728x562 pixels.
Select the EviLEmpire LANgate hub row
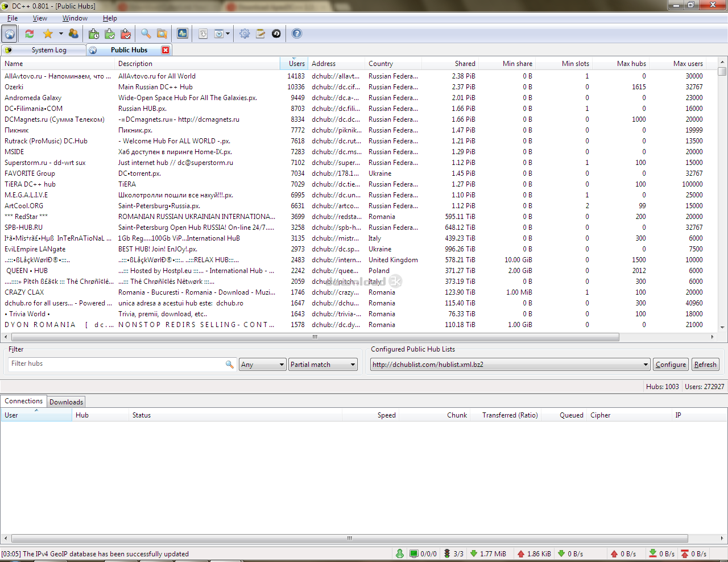point(359,249)
